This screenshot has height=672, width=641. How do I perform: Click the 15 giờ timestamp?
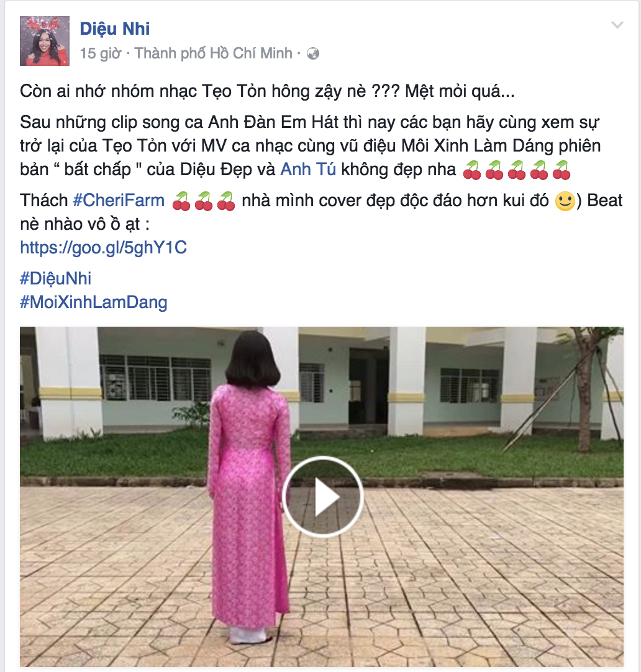(101, 53)
